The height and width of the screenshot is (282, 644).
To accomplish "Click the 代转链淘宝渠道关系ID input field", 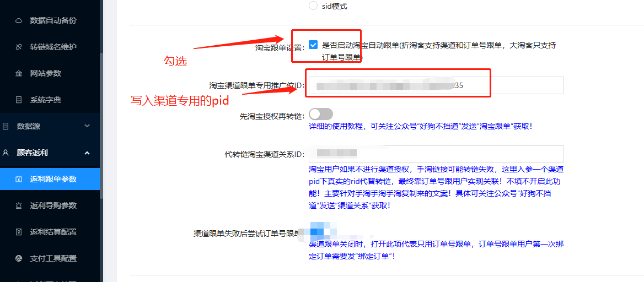I will pyautogui.click(x=436, y=154).
